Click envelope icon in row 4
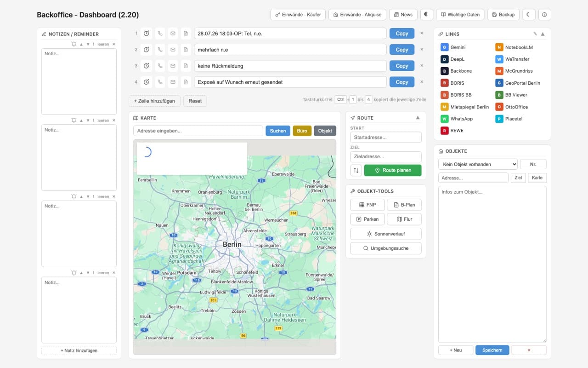 point(173,82)
